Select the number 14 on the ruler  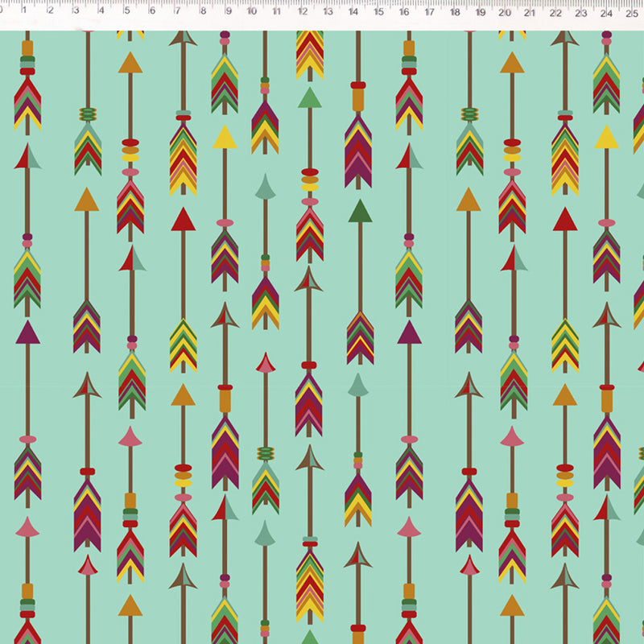click(353, 11)
